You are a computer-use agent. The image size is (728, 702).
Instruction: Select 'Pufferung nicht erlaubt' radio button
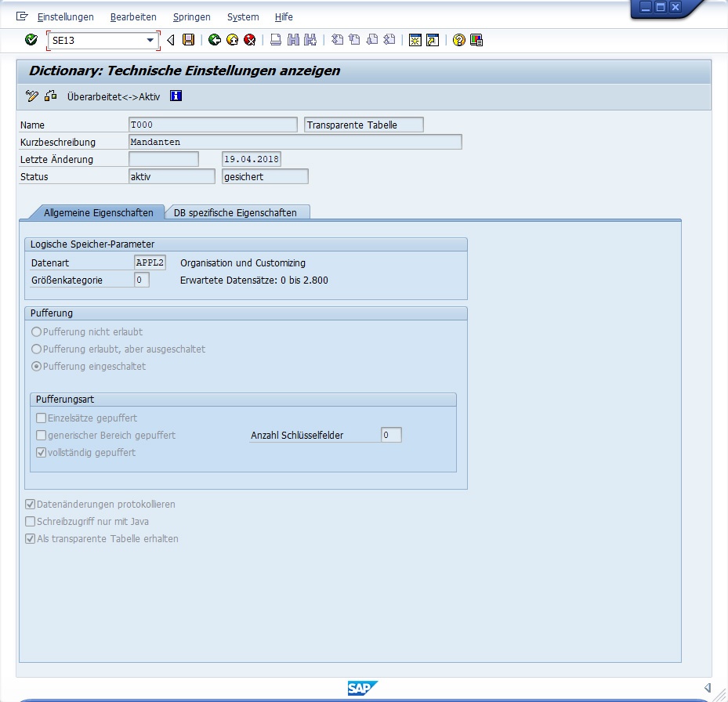point(36,332)
